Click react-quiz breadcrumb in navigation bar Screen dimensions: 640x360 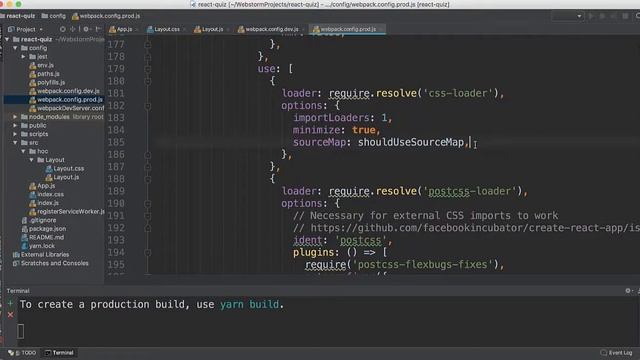pyautogui.click(x=18, y=16)
